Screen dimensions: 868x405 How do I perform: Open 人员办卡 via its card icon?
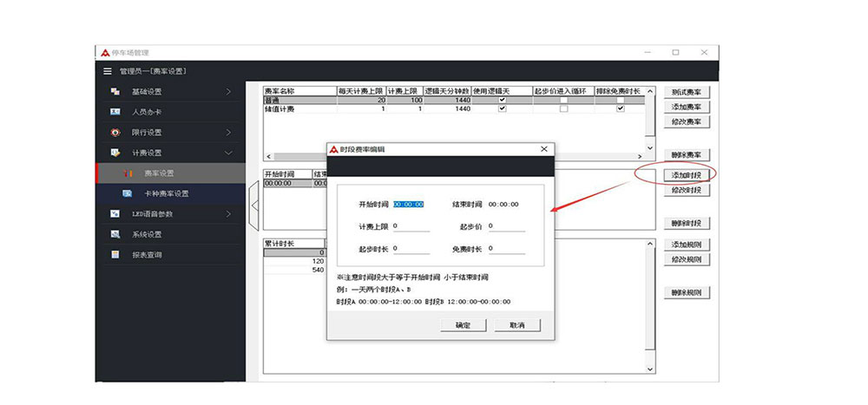point(115,112)
